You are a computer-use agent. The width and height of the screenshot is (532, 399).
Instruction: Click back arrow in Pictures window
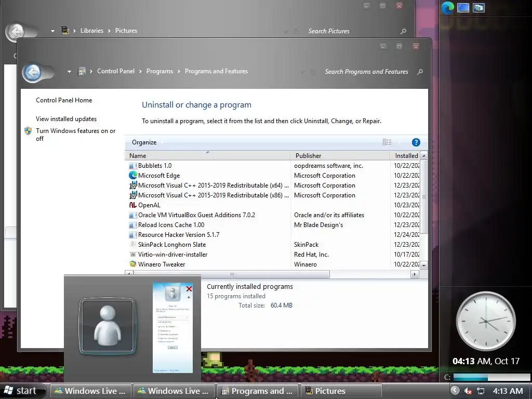pos(15,32)
